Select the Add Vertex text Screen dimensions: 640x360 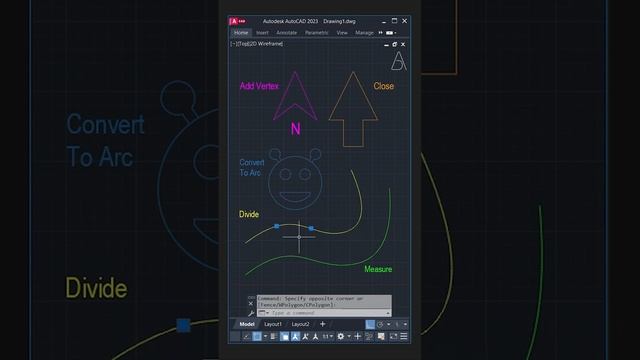click(259, 86)
